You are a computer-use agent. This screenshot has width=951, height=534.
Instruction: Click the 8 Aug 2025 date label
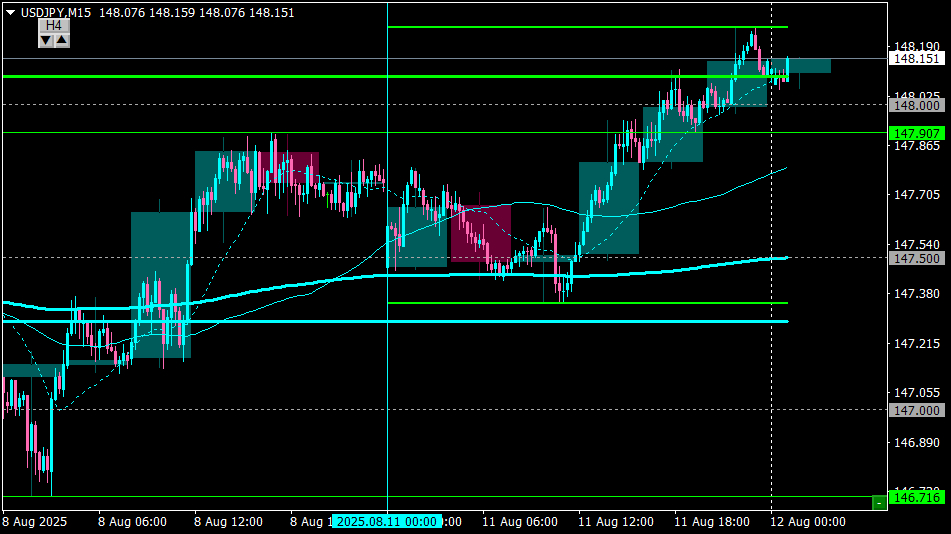click(x=35, y=522)
